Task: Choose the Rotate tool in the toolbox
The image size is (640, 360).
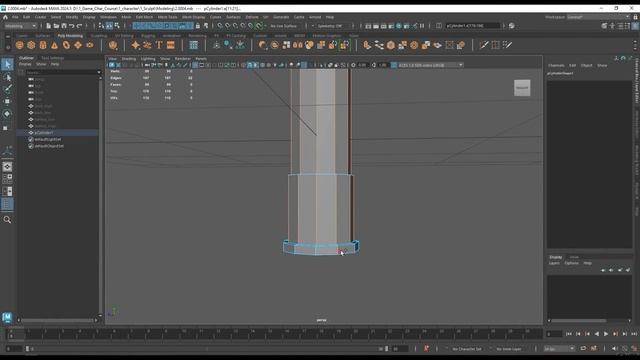Action: (7, 113)
